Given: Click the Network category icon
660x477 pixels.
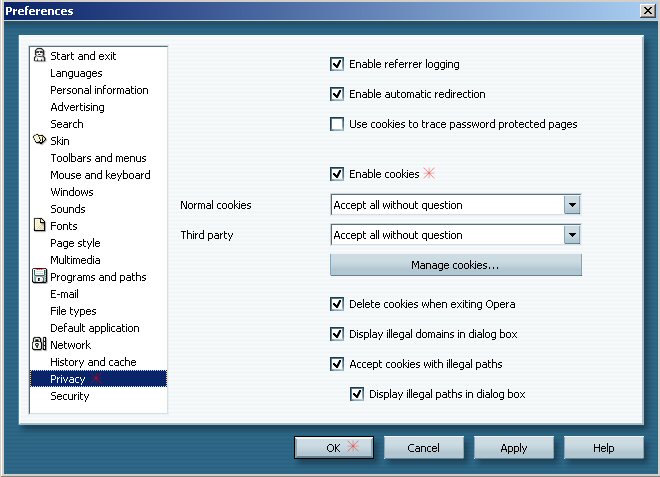Looking at the screenshot, I should coord(40,345).
